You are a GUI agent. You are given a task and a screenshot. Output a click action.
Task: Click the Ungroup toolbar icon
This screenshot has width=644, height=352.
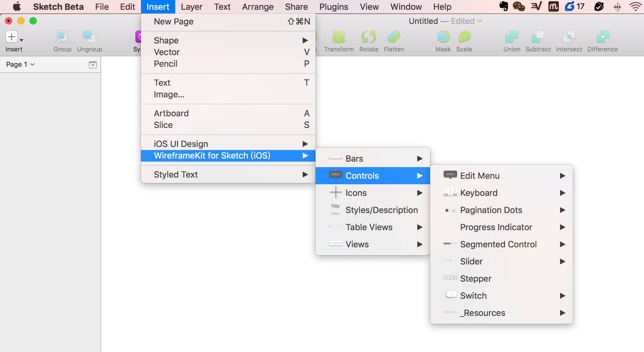[89, 37]
